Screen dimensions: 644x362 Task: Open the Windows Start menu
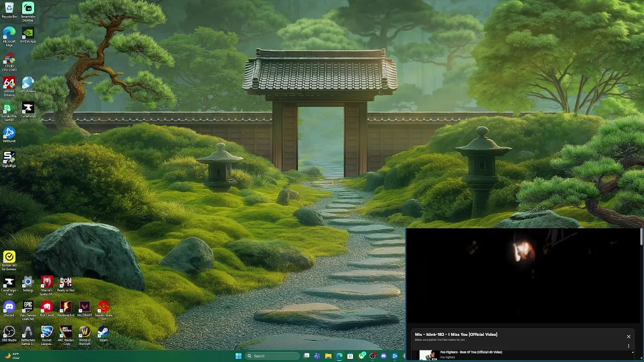238,356
